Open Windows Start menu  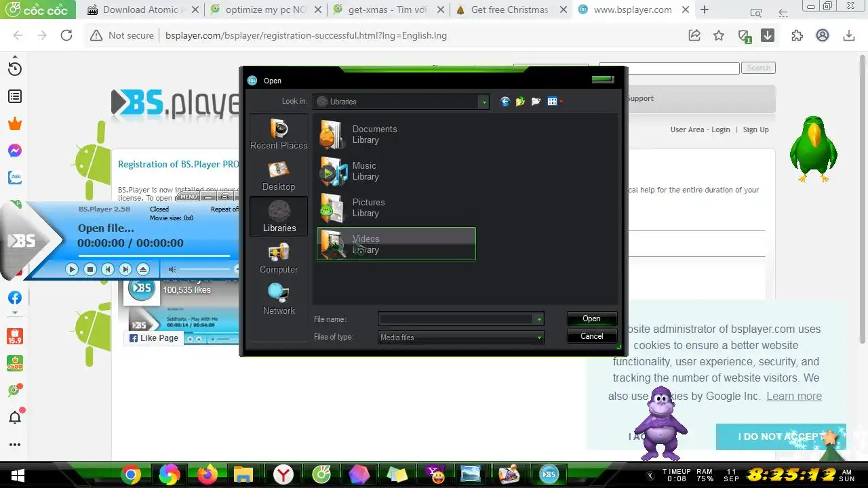[x=17, y=474]
